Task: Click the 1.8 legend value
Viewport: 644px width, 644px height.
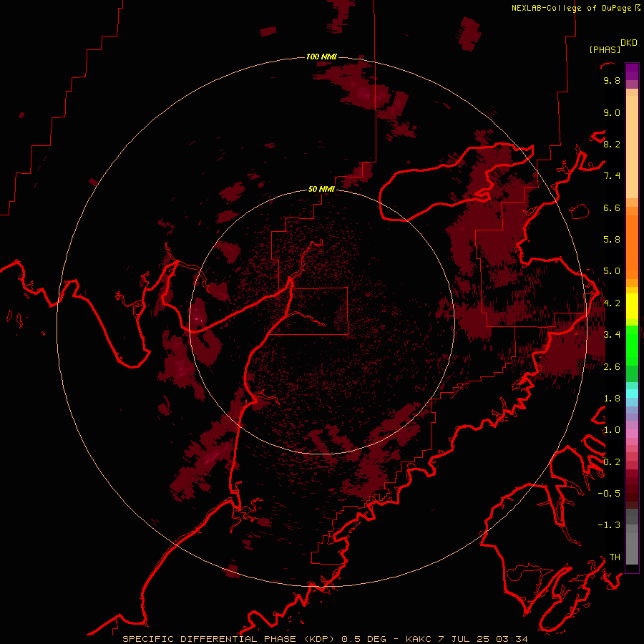Action: pyautogui.click(x=612, y=399)
